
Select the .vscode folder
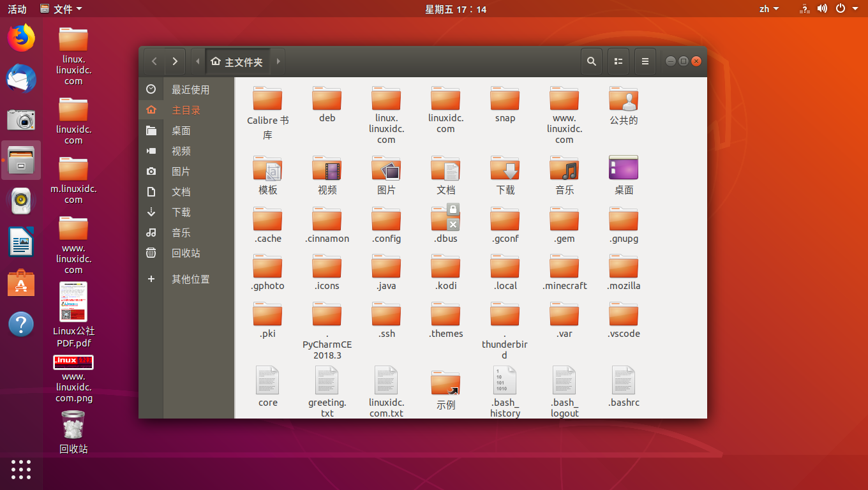(x=624, y=315)
